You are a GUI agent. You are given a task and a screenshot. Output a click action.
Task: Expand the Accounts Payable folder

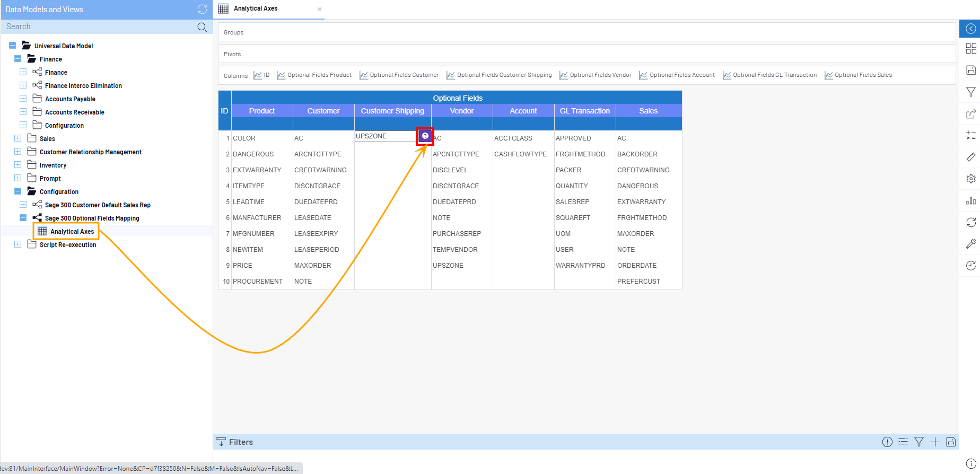(23, 98)
